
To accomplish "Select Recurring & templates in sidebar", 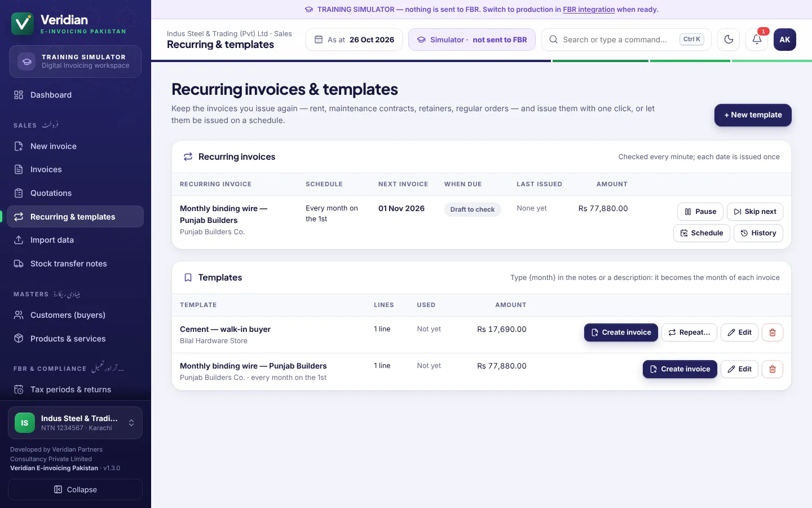I will pyautogui.click(x=75, y=217).
